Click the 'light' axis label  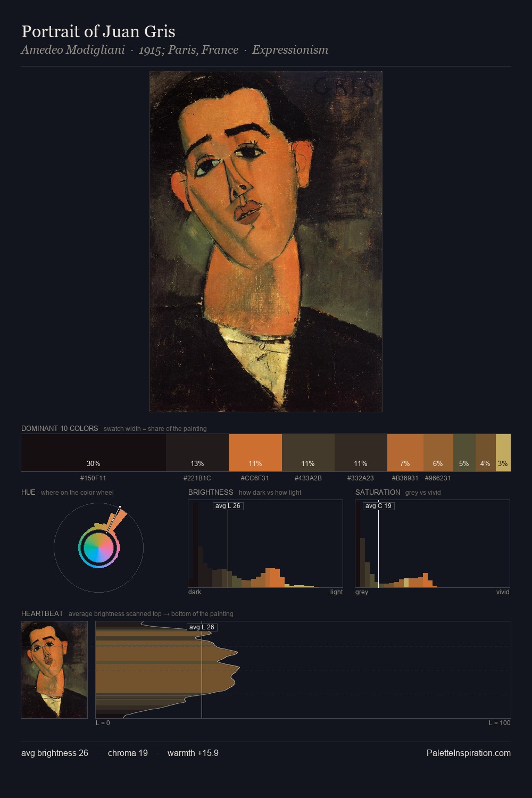tap(336, 592)
